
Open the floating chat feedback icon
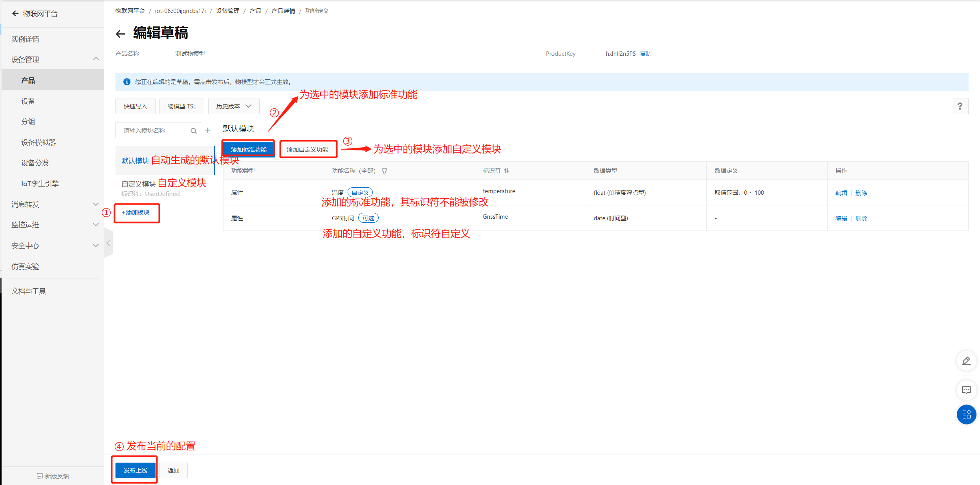click(966, 390)
